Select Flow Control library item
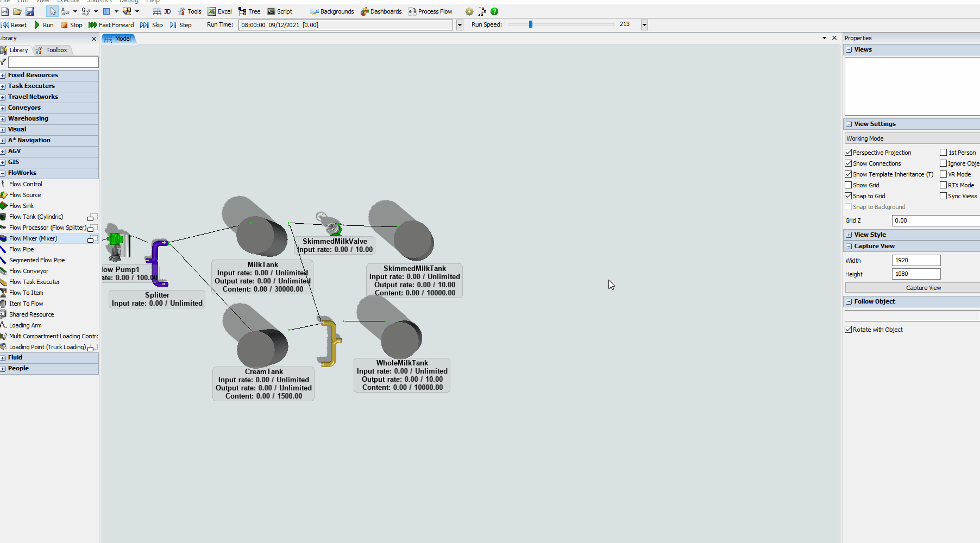Screen dimensions: 980x543 (x=26, y=184)
